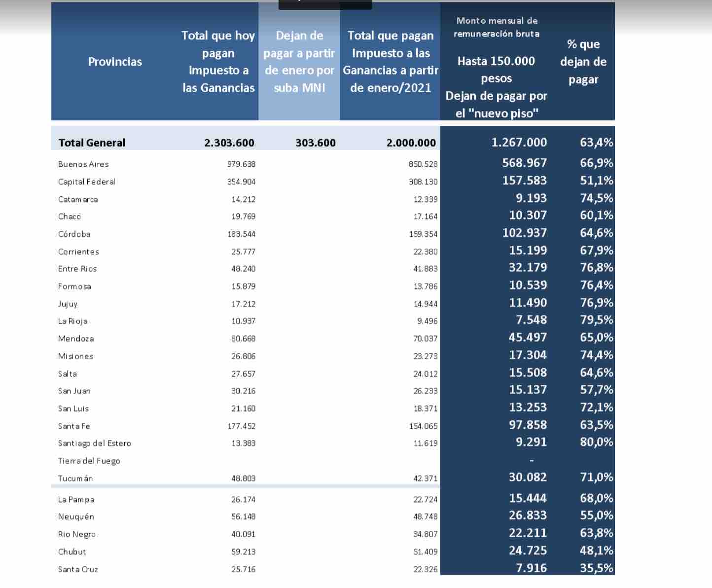
Task: Click Córdoba's 102.937 figure
Action: pos(524,233)
